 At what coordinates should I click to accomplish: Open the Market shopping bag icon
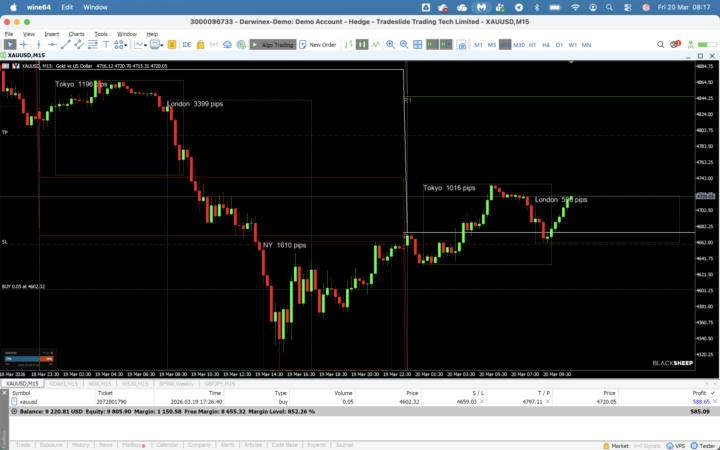point(200,45)
